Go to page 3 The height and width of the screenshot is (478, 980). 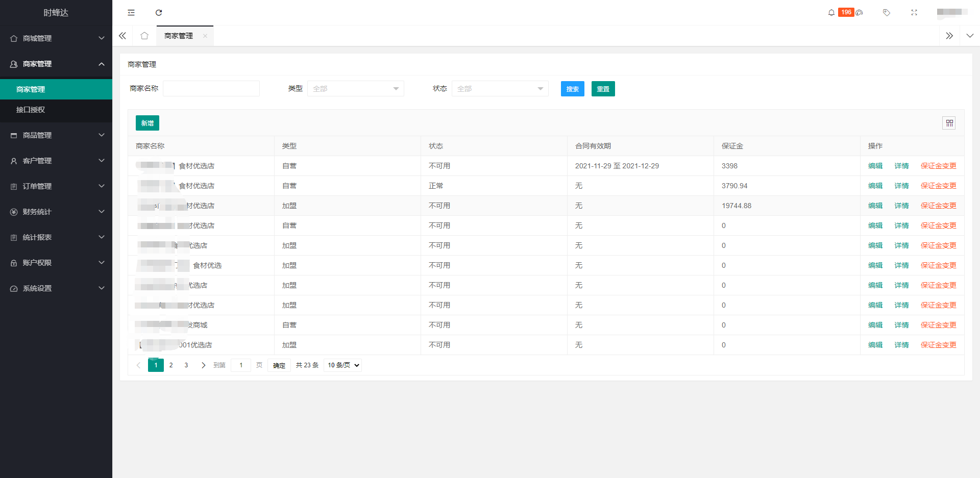(x=186, y=365)
